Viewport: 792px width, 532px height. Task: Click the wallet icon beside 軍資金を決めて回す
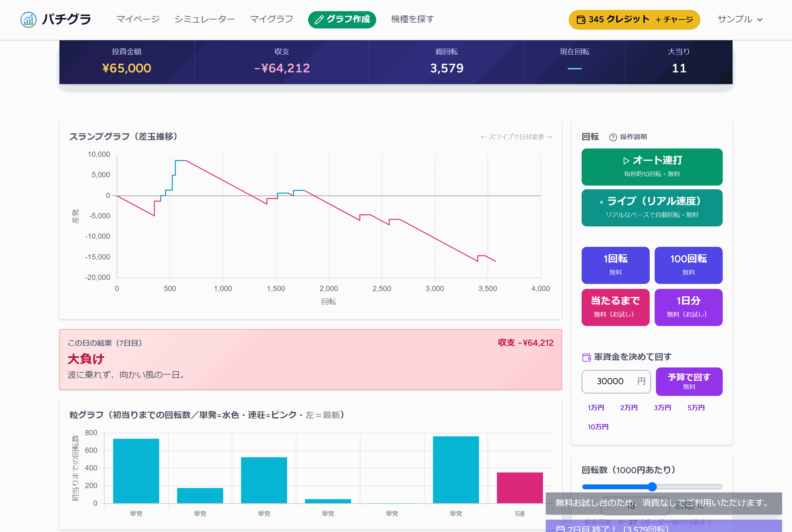tap(586, 357)
